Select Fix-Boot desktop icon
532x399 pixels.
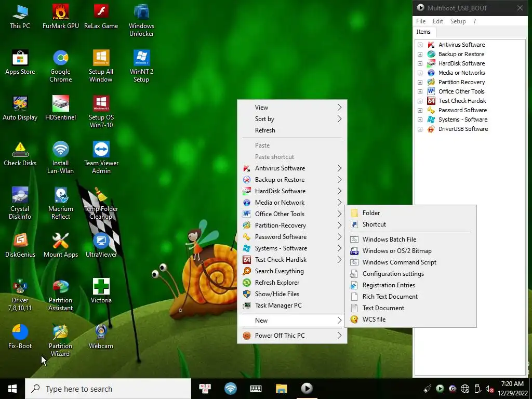tap(20, 337)
